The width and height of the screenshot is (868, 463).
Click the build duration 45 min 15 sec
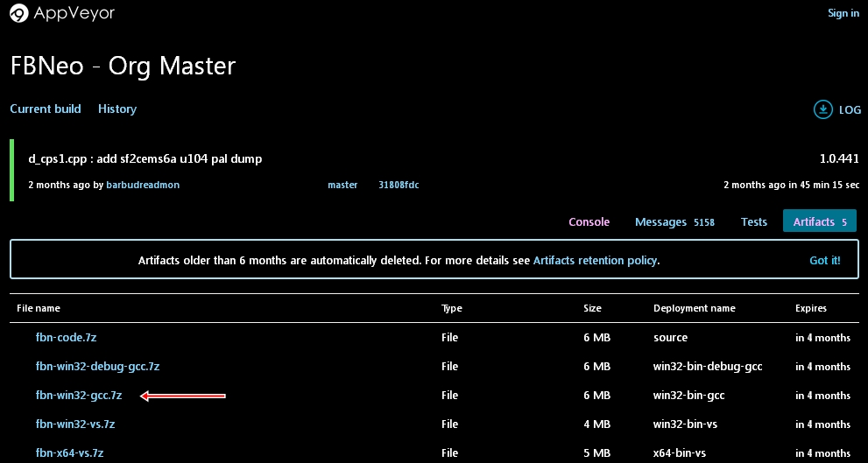(829, 185)
